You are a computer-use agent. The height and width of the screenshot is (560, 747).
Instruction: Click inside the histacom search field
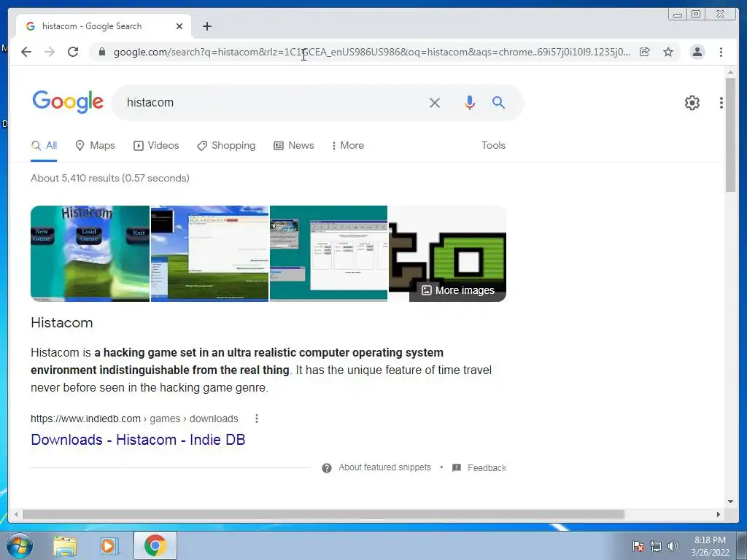pos(271,103)
